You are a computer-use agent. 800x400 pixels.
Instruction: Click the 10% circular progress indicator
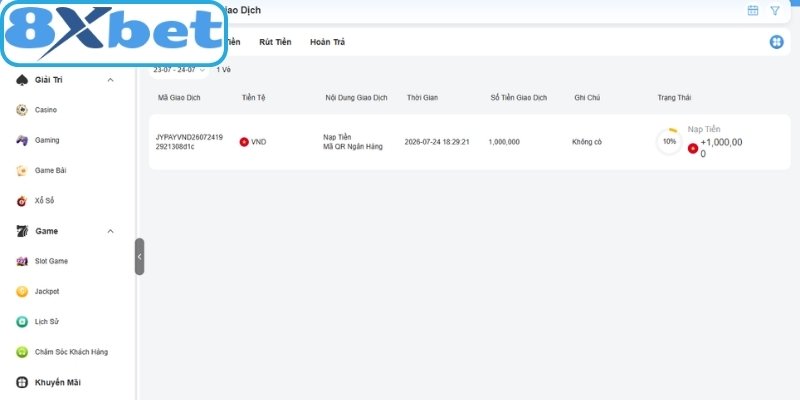[669, 141]
